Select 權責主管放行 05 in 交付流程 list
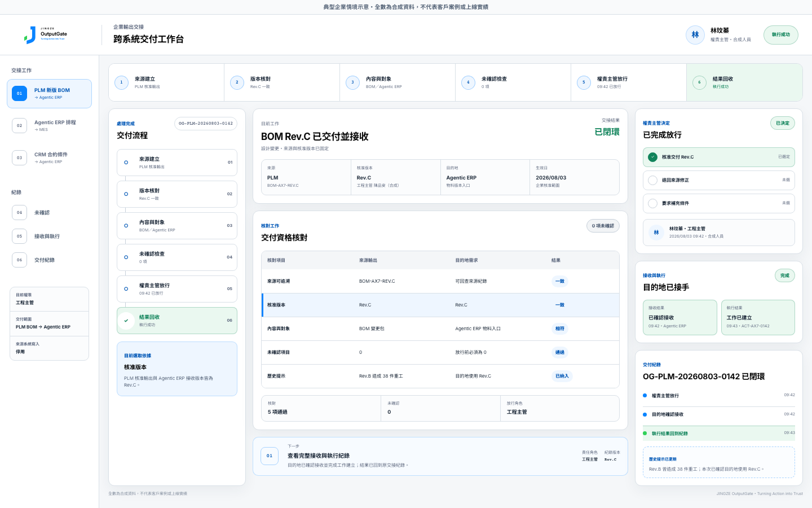Image resolution: width=812 pixels, height=508 pixels. tap(177, 289)
